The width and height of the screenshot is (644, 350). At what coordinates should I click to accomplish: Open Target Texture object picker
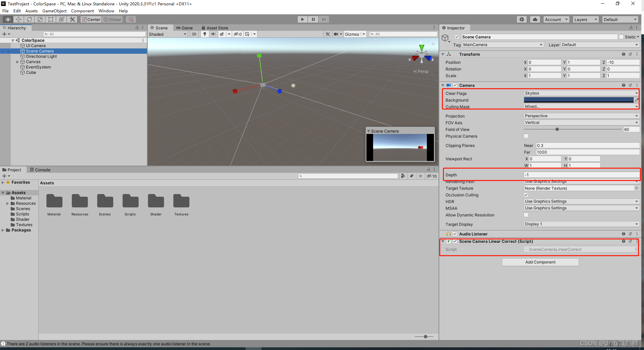tap(637, 188)
